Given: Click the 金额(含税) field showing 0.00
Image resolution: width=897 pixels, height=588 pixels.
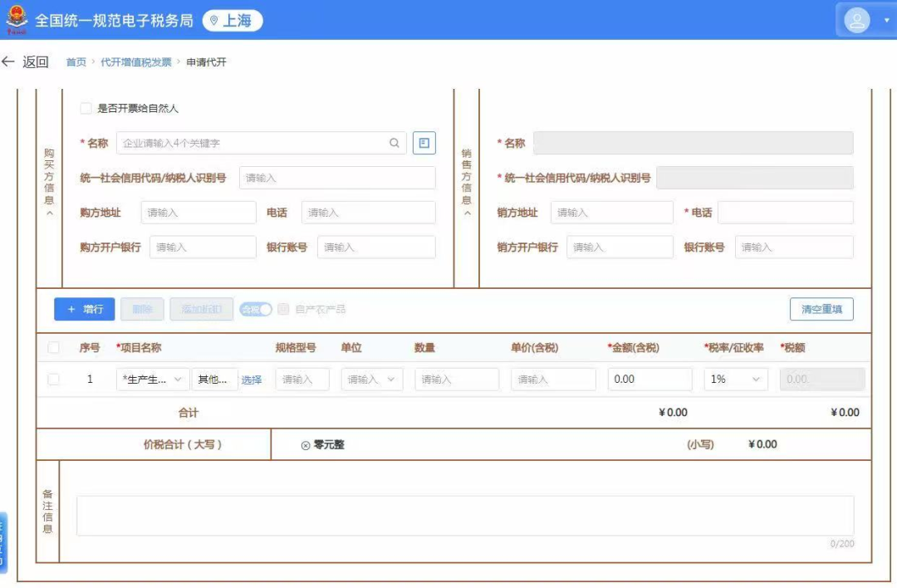Looking at the screenshot, I should coord(649,380).
